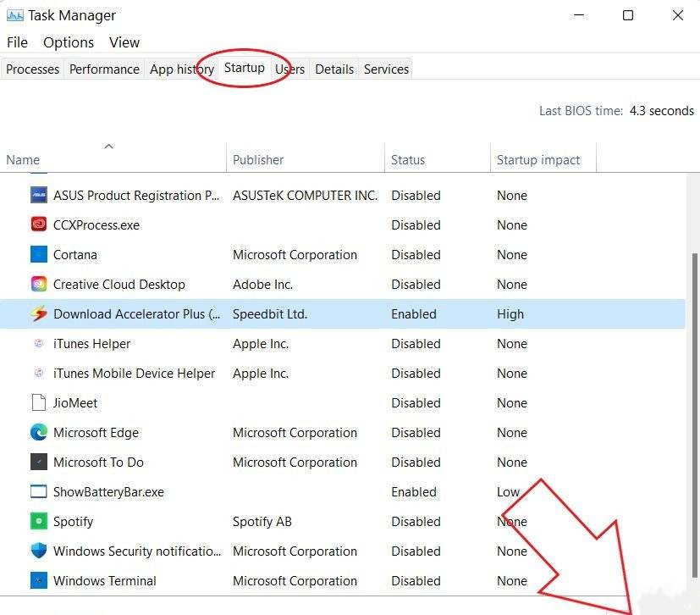
Task: Click the Microsoft Edge icon
Action: tap(39, 433)
